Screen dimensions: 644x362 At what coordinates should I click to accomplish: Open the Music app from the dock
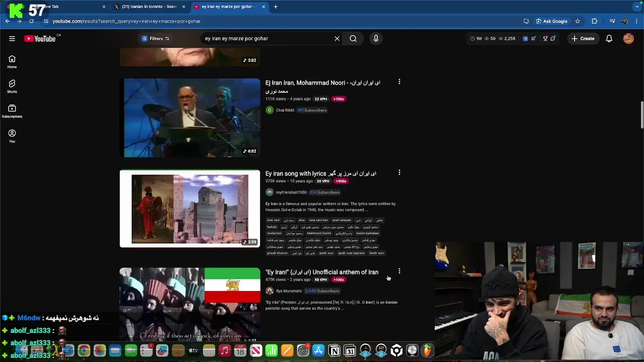click(224, 350)
